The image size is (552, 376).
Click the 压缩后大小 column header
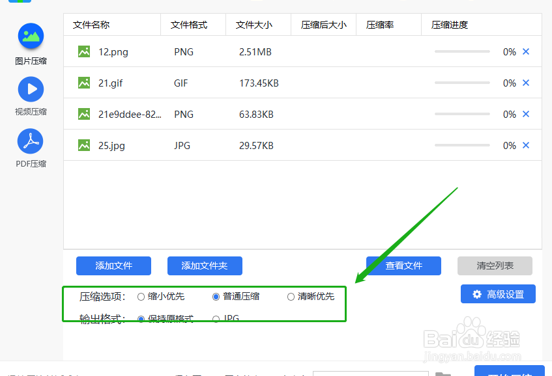(324, 25)
